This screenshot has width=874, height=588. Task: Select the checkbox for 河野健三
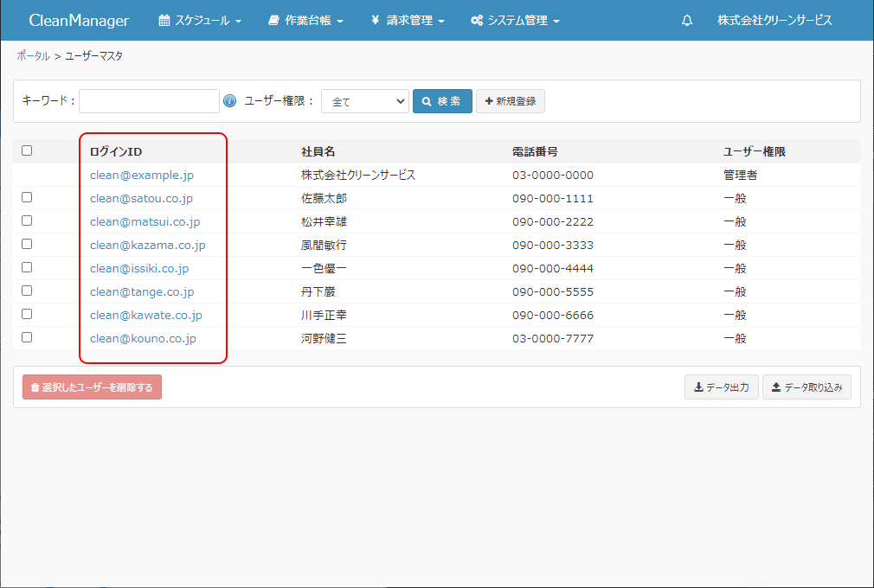[27, 337]
